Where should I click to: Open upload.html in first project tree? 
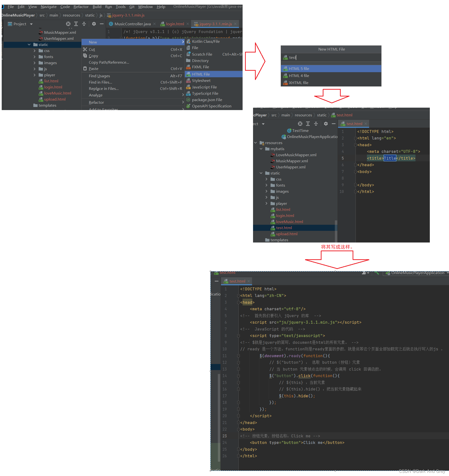coord(55,99)
